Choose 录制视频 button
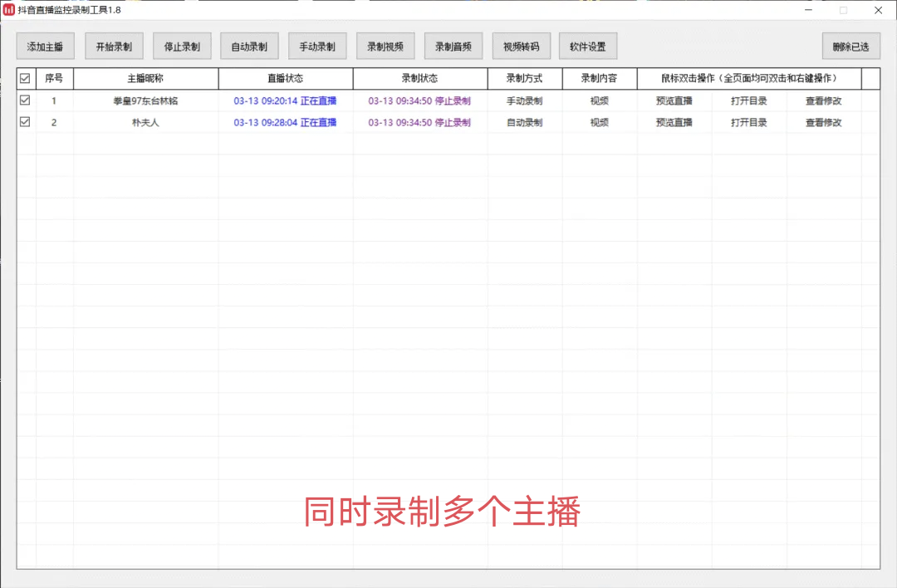 point(385,47)
